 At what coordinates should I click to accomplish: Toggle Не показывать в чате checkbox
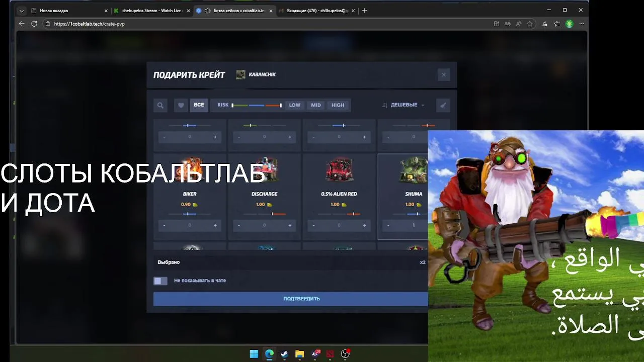coord(160,281)
